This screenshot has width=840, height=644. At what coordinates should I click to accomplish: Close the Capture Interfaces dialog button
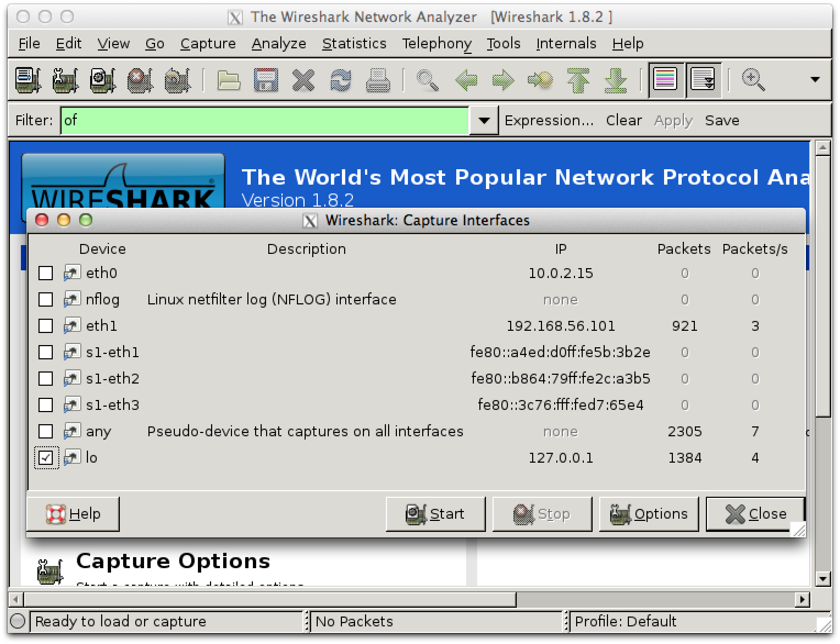point(755,514)
